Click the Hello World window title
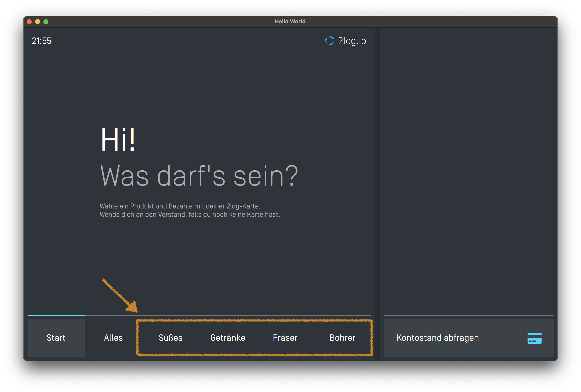This screenshot has height=392, width=581. [x=290, y=21]
